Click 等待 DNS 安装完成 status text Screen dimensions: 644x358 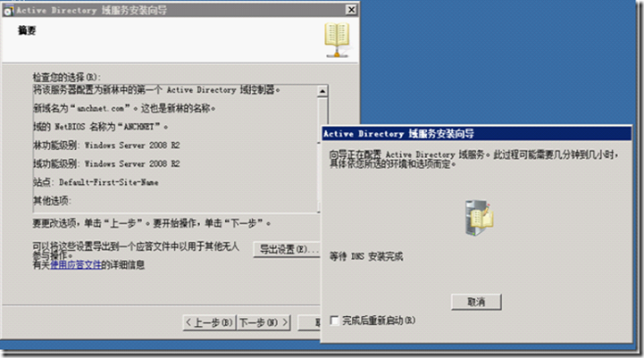[x=366, y=256]
